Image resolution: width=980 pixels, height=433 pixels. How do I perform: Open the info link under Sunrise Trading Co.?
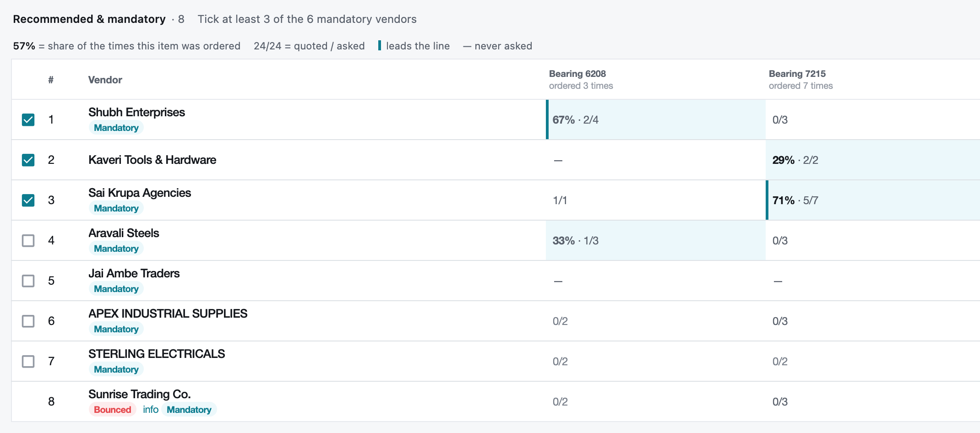tap(151, 410)
